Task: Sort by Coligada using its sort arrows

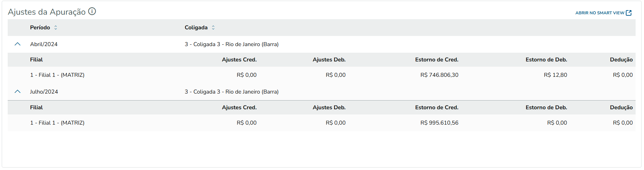Action: pyautogui.click(x=213, y=28)
